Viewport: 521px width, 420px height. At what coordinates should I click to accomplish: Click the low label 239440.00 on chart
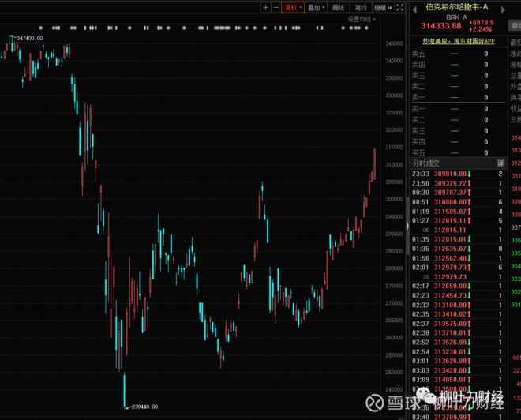pyautogui.click(x=145, y=407)
